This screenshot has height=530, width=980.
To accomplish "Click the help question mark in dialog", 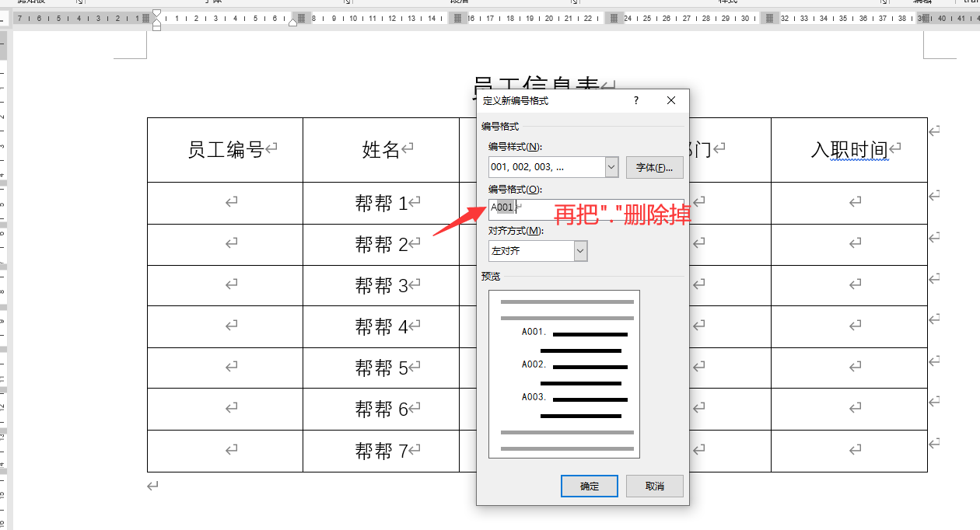I will [635, 100].
